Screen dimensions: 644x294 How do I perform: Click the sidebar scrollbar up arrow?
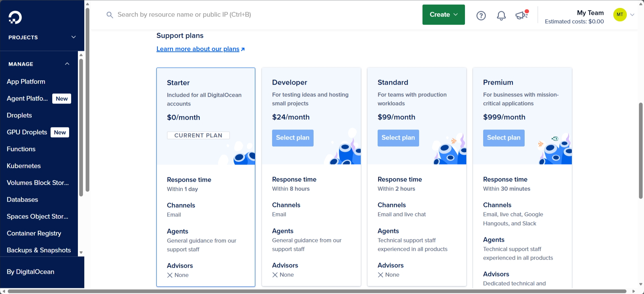81,55
